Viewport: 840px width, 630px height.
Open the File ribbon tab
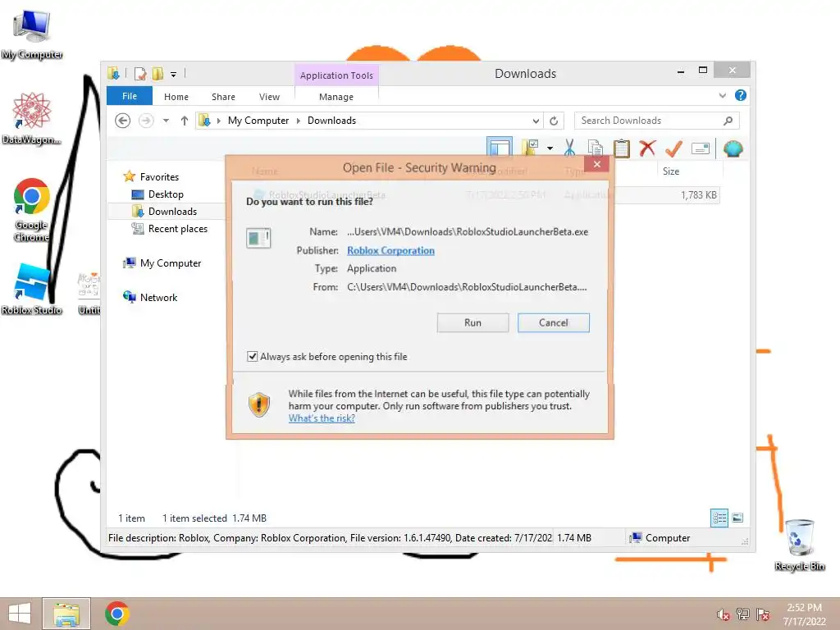pyautogui.click(x=130, y=96)
